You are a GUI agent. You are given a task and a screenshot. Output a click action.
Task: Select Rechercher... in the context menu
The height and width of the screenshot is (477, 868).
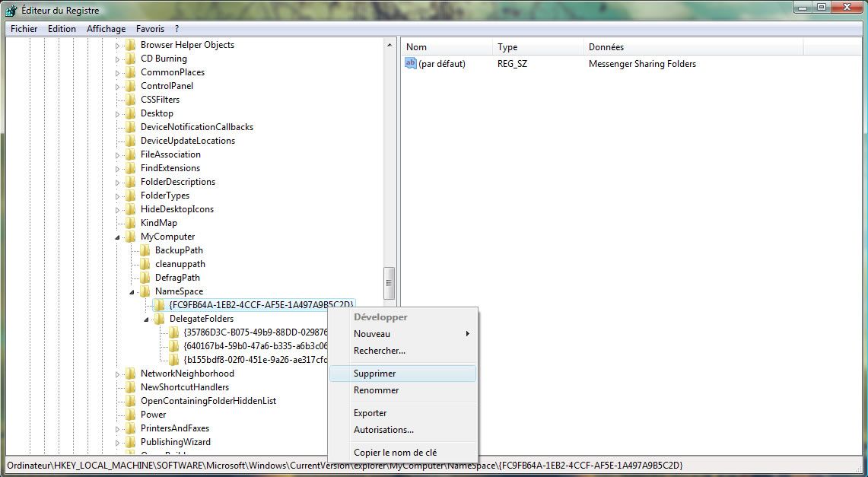tap(402, 350)
